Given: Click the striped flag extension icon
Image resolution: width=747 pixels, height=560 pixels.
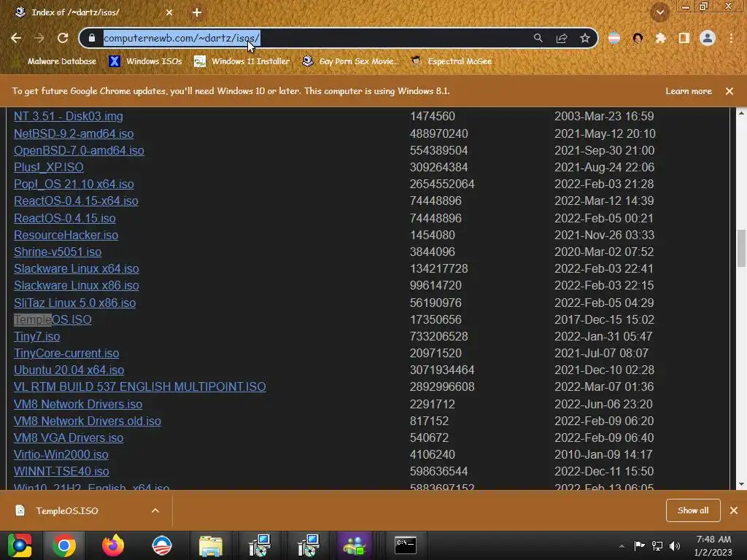Looking at the screenshot, I should [x=614, y=38].
